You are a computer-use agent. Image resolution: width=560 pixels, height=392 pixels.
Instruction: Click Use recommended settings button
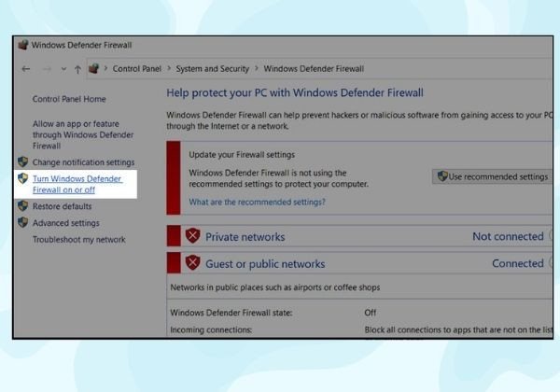(492, 176)
